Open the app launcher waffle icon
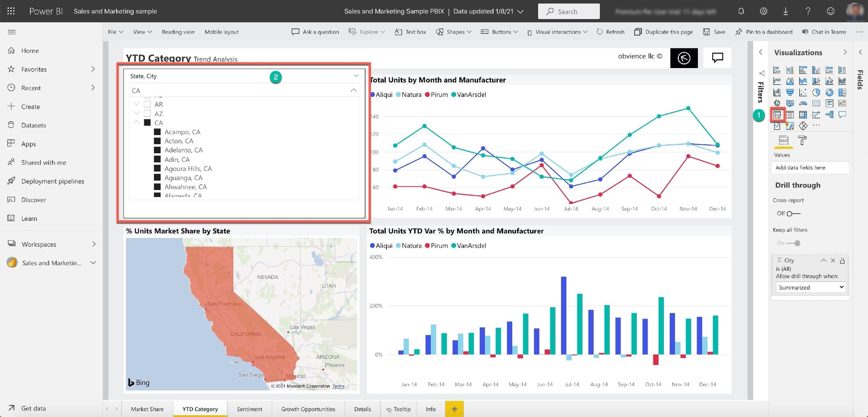 tap(11, 11)
